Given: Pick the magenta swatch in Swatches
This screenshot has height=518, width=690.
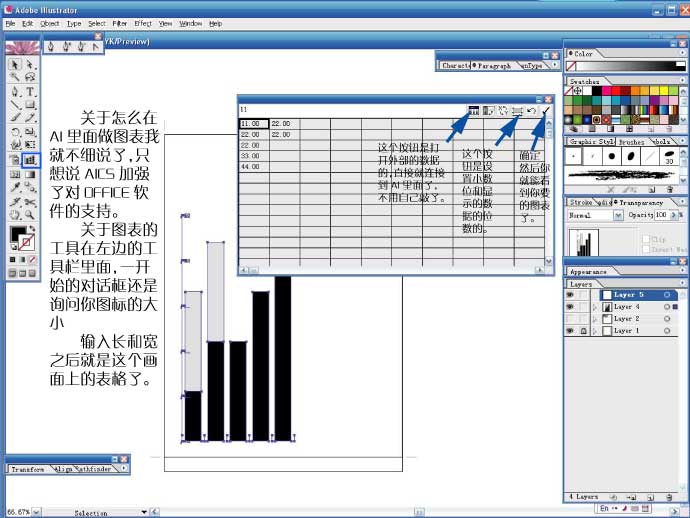Looking at the screenshot, I should tap(607, 91).
